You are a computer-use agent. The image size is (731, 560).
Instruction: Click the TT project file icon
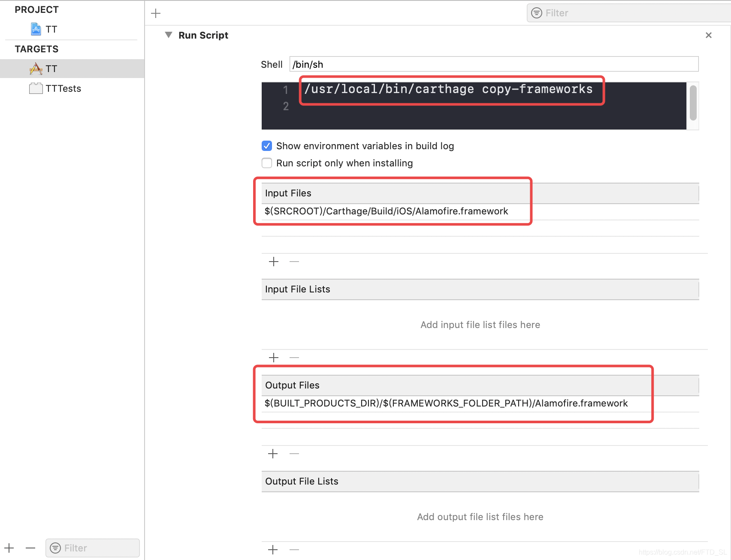[36, 29]
